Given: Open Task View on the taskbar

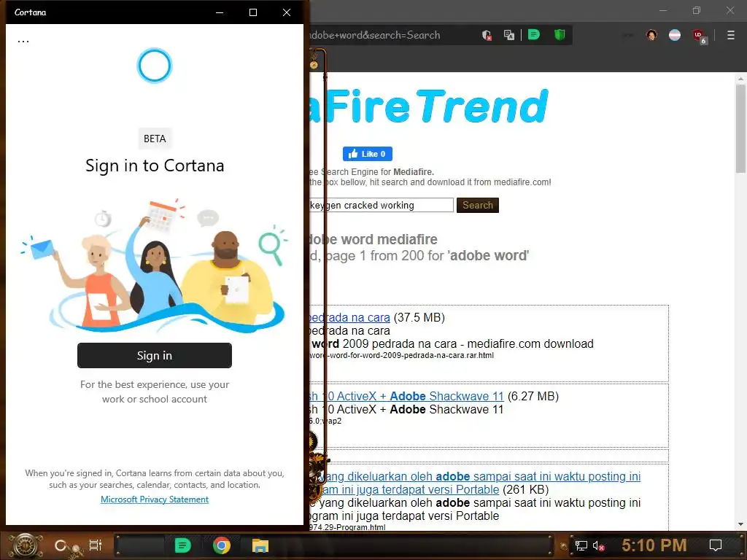Looking at the screenshot, I should [96, 545].
